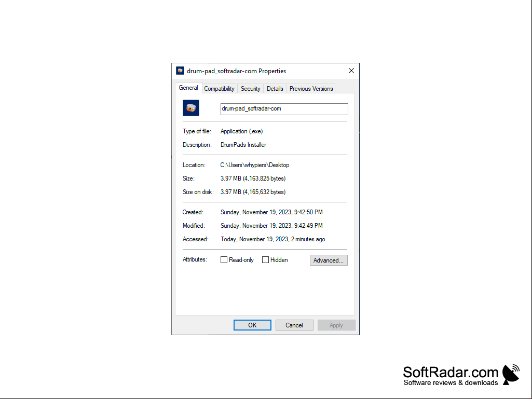Go to the Details tab

click(275, 89)
